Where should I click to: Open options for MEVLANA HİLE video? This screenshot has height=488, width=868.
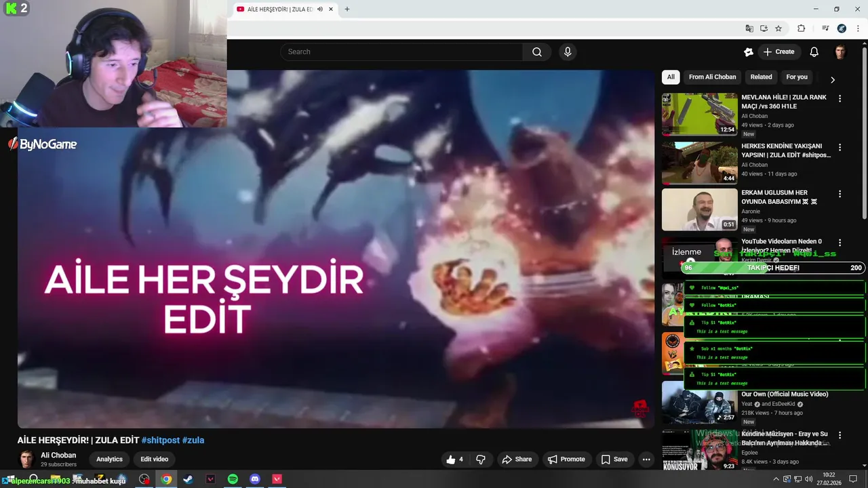840,98
